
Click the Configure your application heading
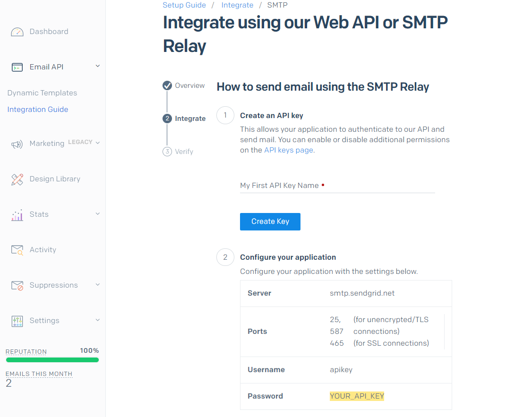pos(288,257)
